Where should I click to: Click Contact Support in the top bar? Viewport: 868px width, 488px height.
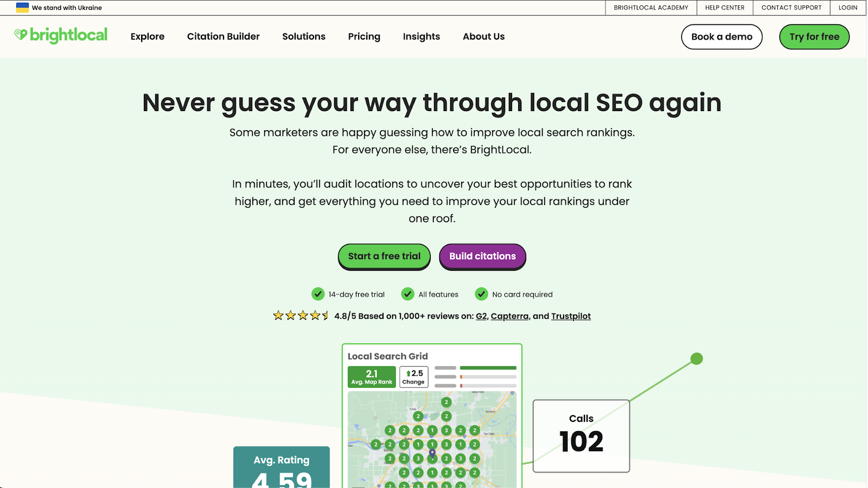(x=792, y=8)
